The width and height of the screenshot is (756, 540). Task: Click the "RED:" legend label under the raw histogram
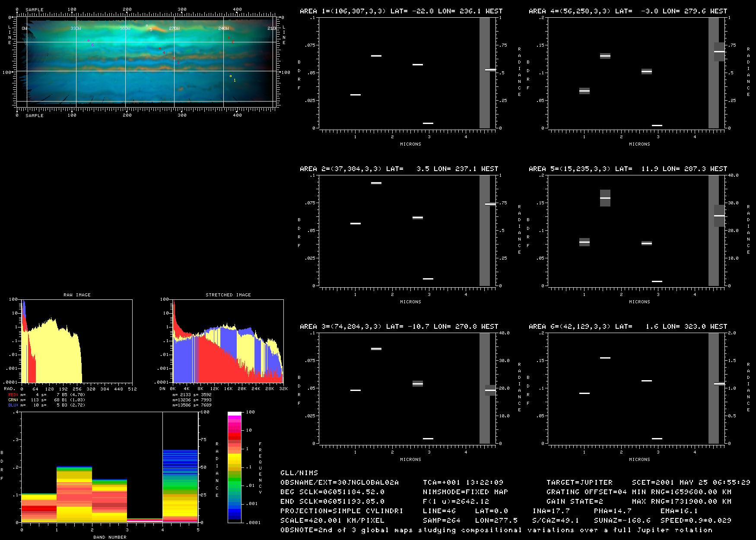tap(13, 395)
